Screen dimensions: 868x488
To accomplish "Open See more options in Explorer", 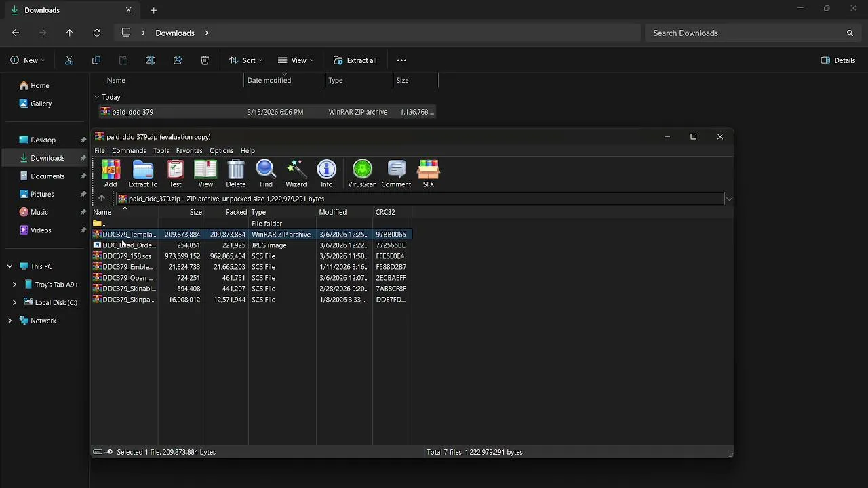I will (401, 60).
